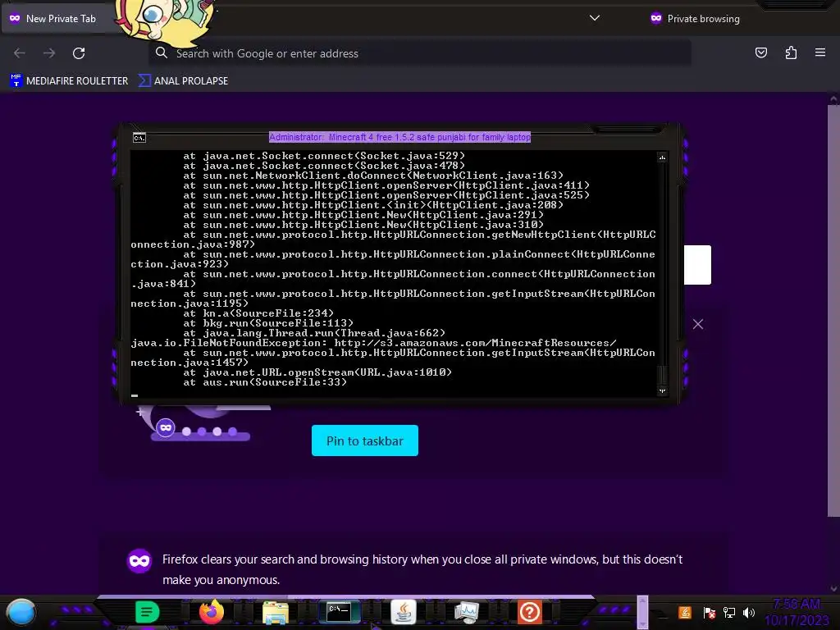840x630 pixels.
Task: Open the network tray icon
Action: [729, 612]
